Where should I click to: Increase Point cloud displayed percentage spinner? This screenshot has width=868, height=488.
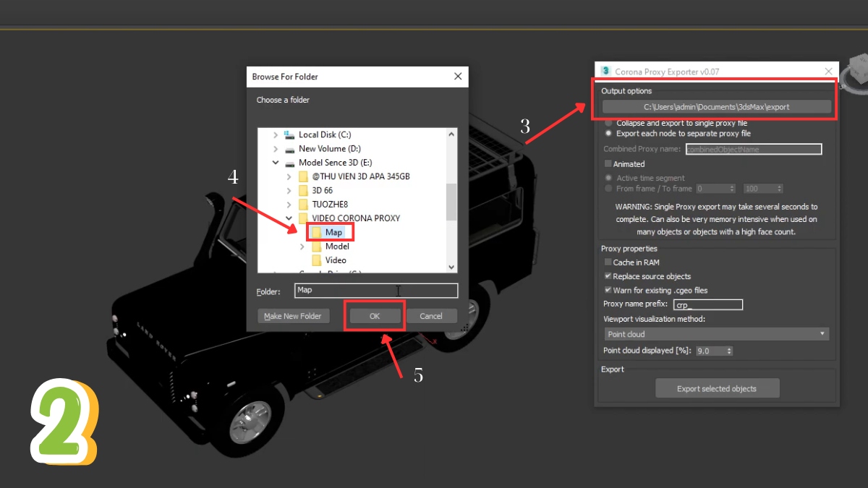point(730,348)
